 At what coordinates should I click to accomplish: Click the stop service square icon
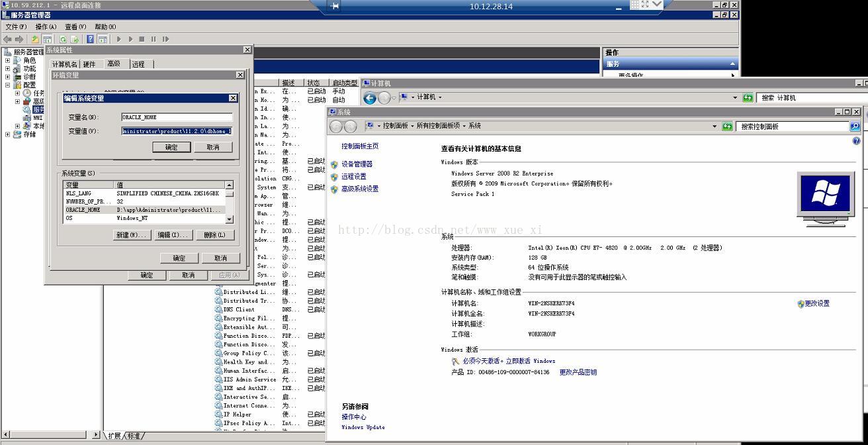[142, 39]
